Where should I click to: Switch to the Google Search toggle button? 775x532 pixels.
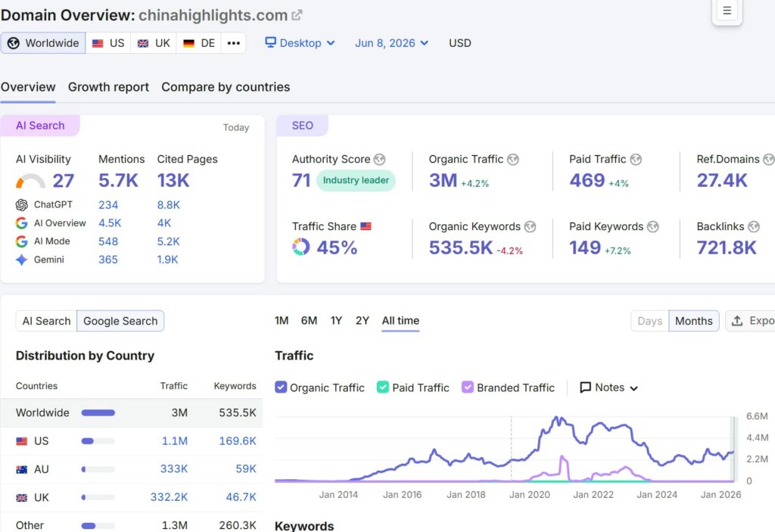[x=120, y=321]
